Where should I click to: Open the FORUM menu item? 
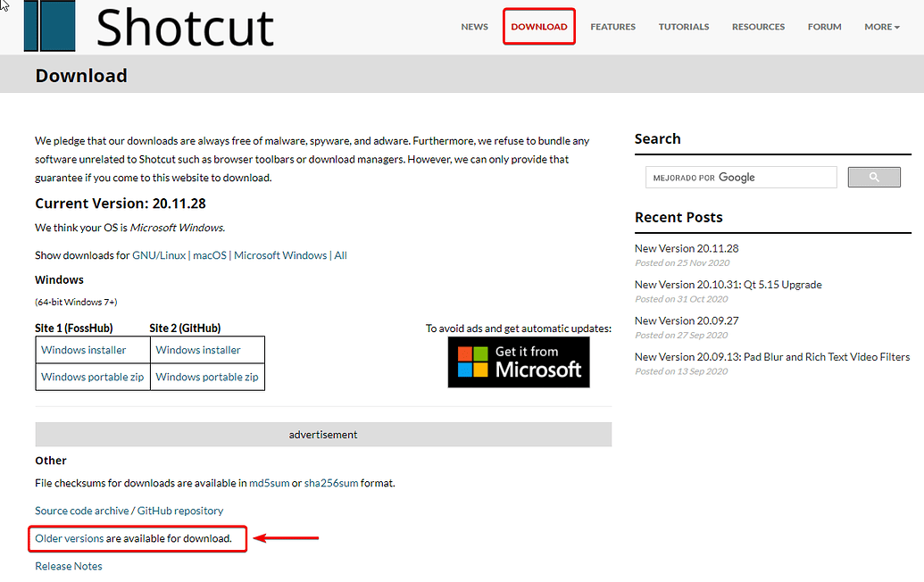point(824,27)
